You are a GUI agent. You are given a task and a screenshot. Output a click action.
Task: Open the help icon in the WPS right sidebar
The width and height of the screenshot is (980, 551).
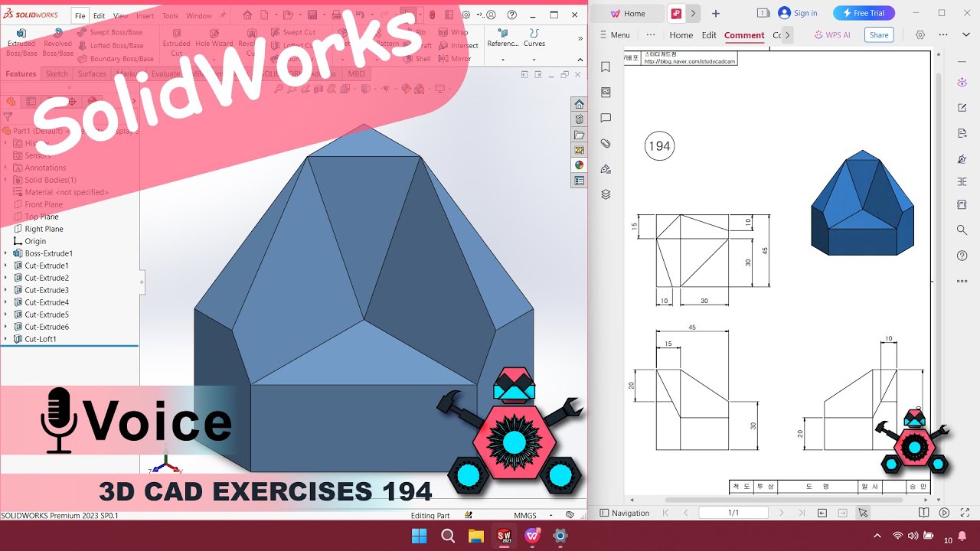[962, 256]
